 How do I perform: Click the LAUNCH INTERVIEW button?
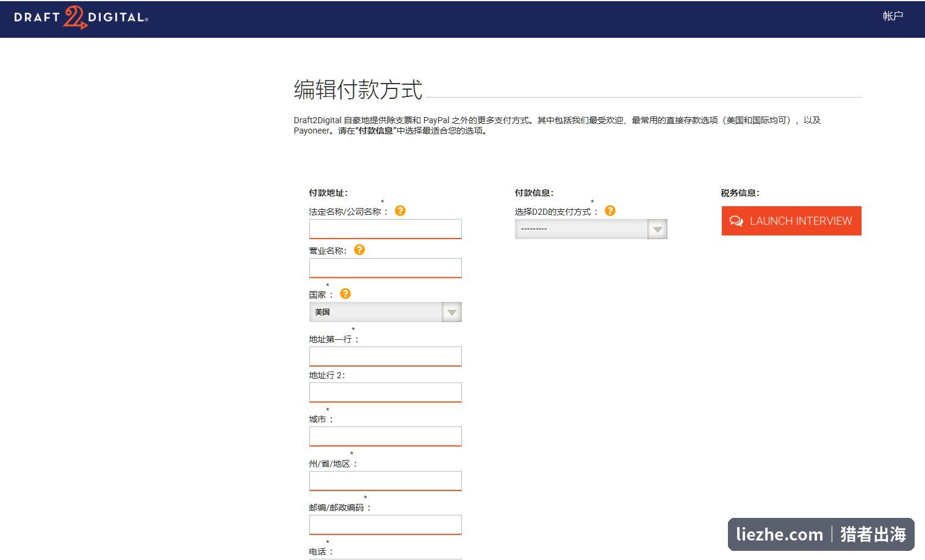791,221
